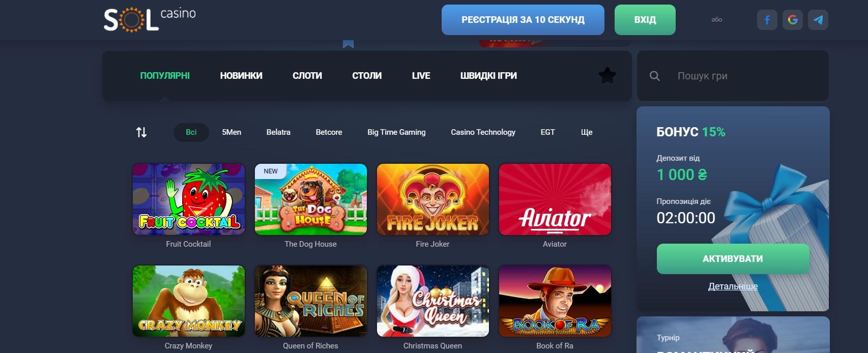868x353 pixels.
Task: Open the Aviator game thumbnail
Action: coord(555,199)
